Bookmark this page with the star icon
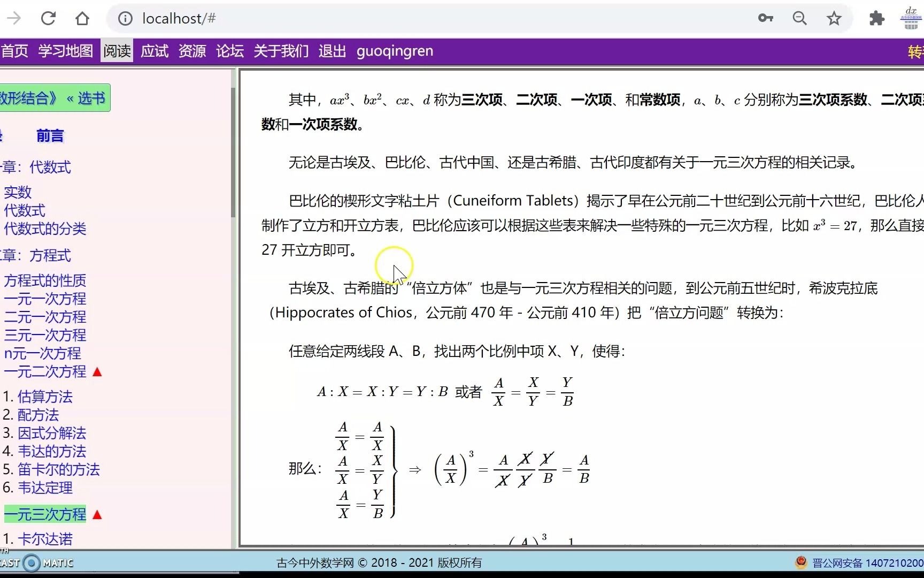 tap(834, 19)
